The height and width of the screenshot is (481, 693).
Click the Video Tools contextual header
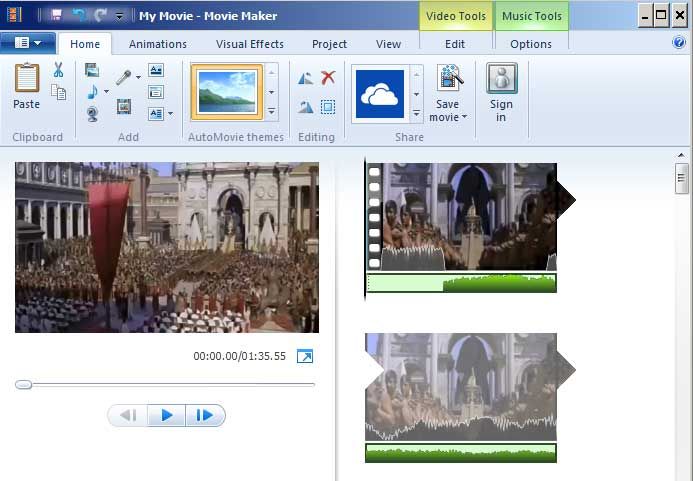[x=456, y=16]
